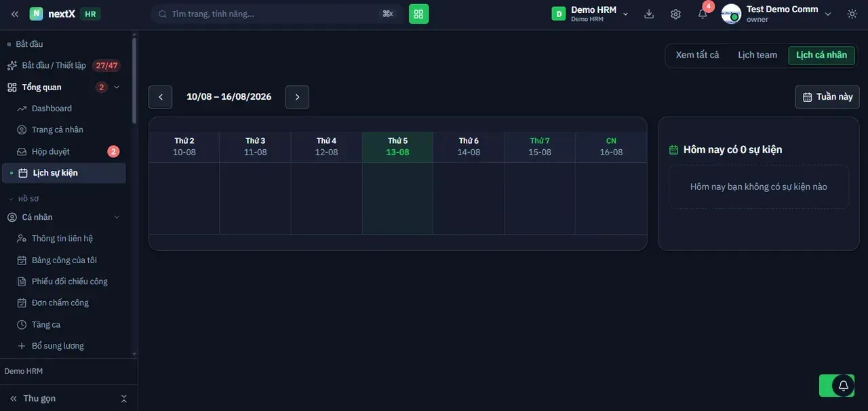Expand the Demo HRM workspace dropdown
The image size is (868, 411).
pos(626,14)
